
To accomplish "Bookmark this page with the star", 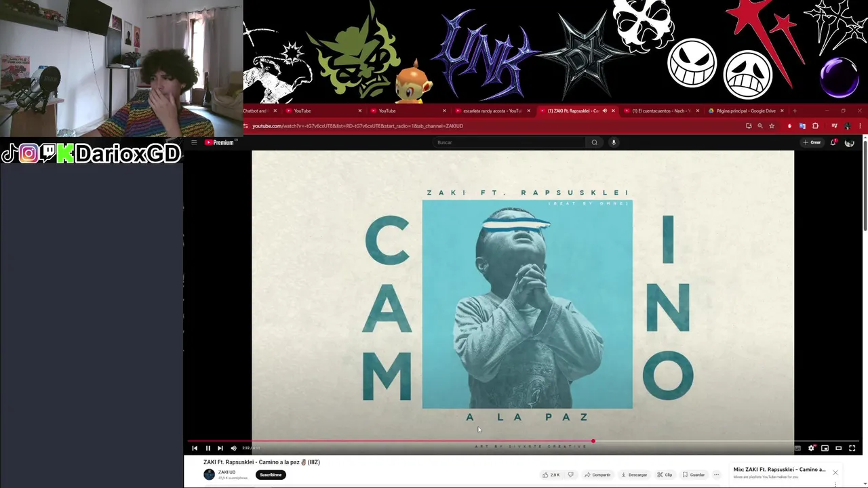I will pos(772,126).
